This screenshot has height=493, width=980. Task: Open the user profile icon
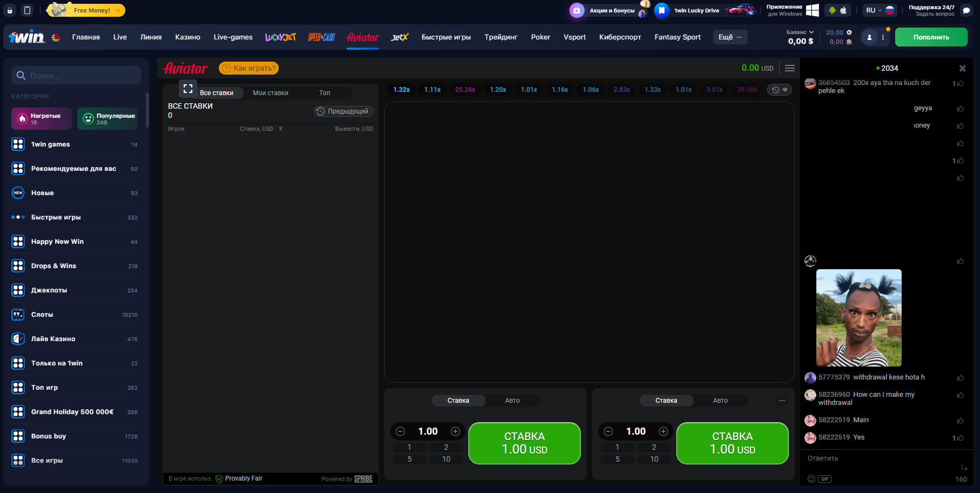[x=869, y=37]
